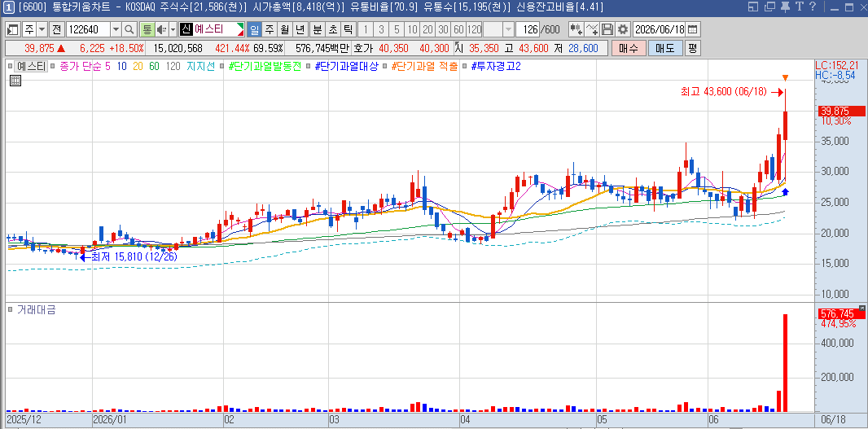The width and height of the screenshot is (868, 429).
Task: Click the 호가 quote label
Action: (x=362, y=49)
